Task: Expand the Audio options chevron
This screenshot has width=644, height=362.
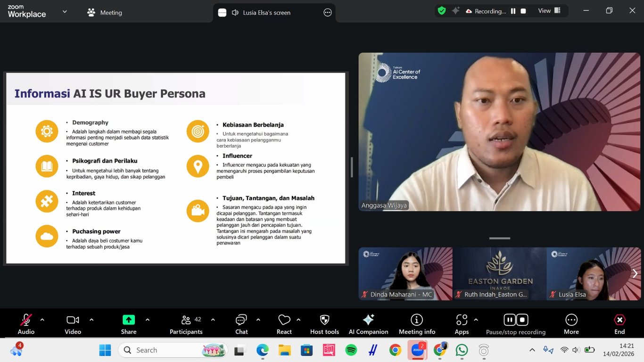Action: [x=42, y=319]
